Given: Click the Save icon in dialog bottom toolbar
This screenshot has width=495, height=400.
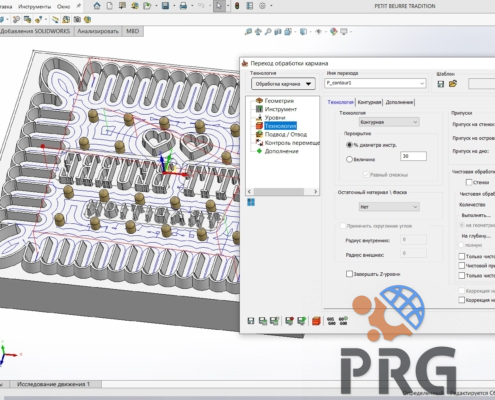Looking at the screenshot, I should (x=251, y=321).
